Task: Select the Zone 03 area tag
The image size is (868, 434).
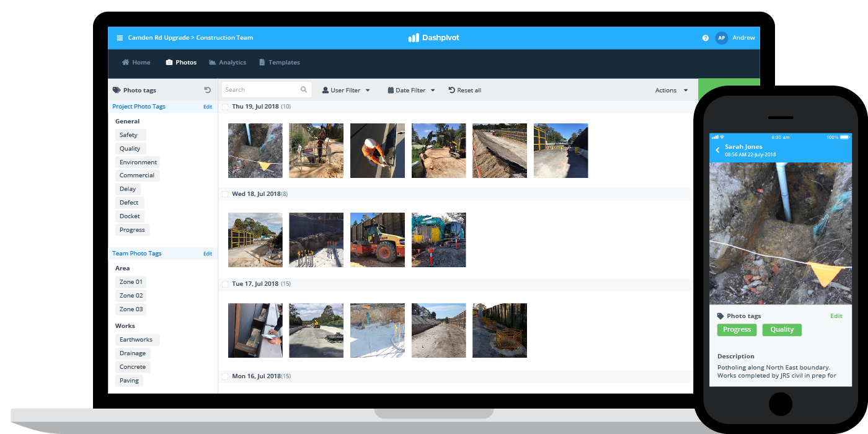Action: (x=131, y=309)
